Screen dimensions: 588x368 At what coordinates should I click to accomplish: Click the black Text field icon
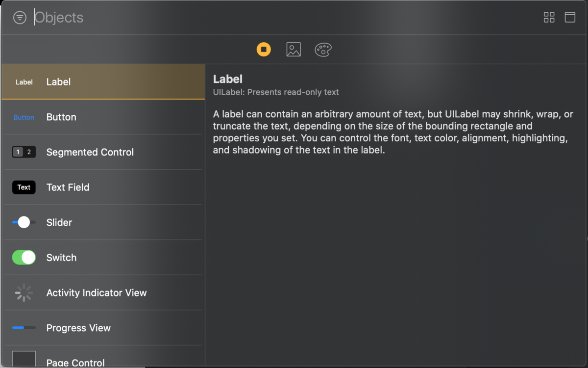[24, 187]
